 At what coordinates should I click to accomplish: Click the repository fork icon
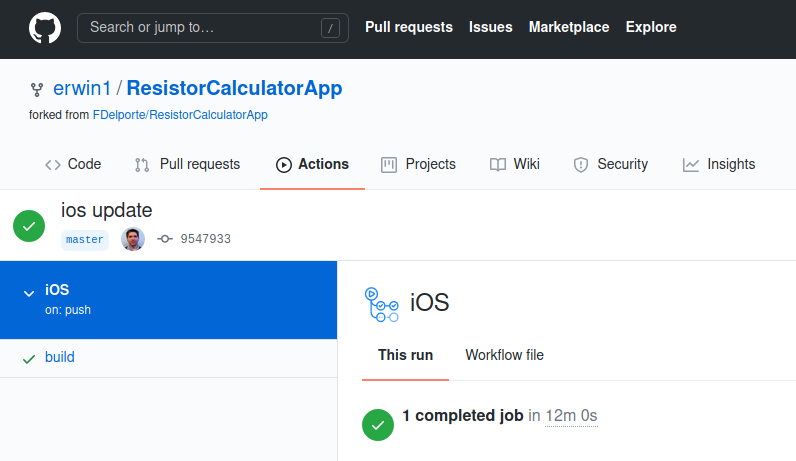tap(37, 90)
